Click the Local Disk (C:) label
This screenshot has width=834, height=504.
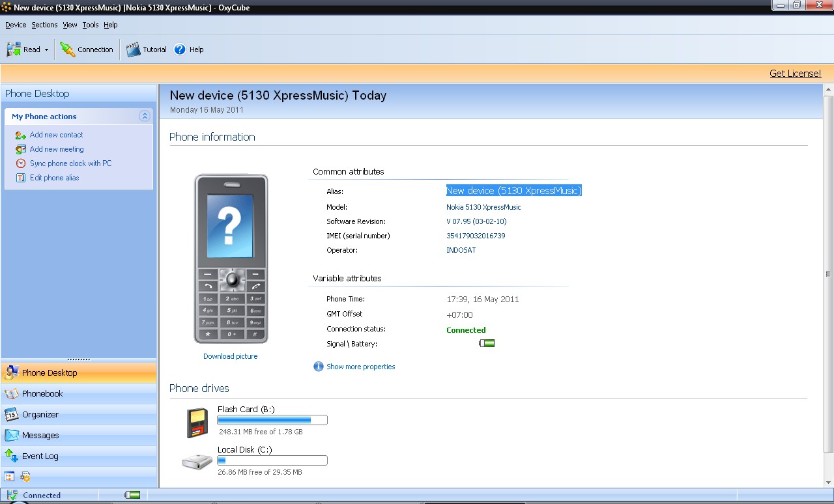[245, 449]
